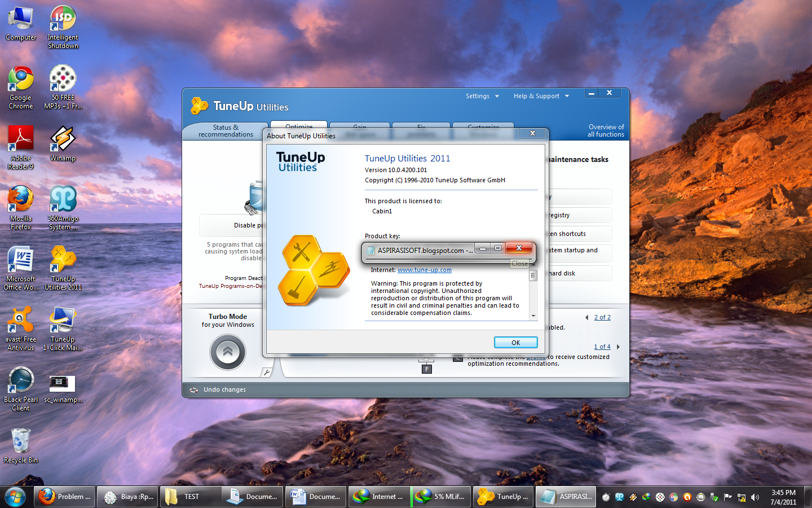Switch to the Problem Firefox taskbar window
This screenshot has height=508, width=812.
(x=65, y=497)
